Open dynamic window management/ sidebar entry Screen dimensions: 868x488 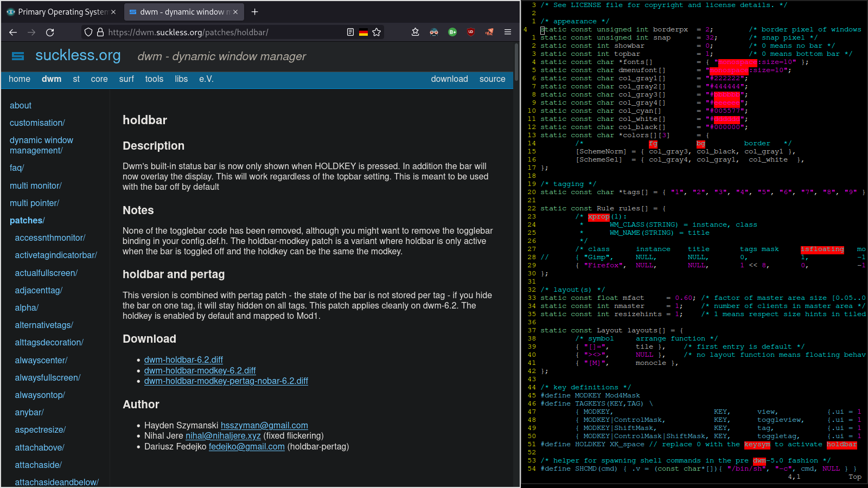point(41,145)
